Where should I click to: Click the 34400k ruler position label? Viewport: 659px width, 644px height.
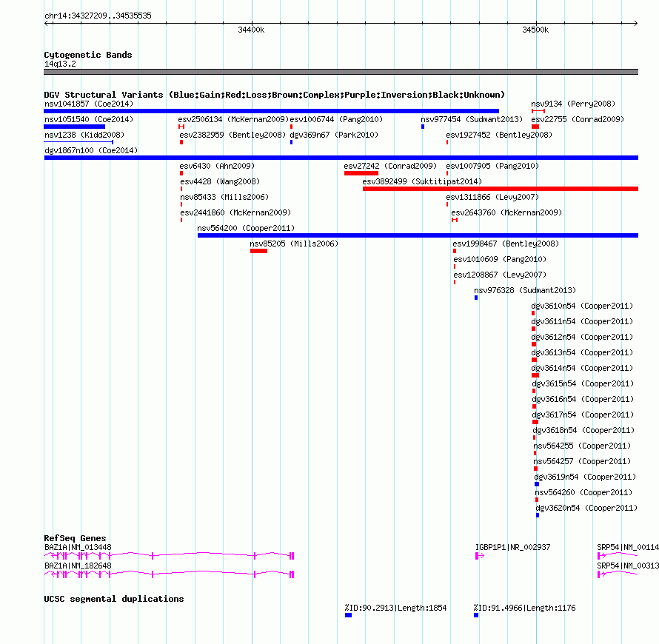251,30
